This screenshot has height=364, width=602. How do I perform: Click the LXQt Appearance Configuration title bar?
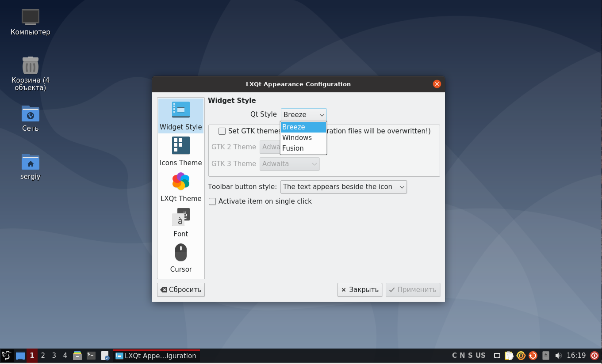click(298, 84)
